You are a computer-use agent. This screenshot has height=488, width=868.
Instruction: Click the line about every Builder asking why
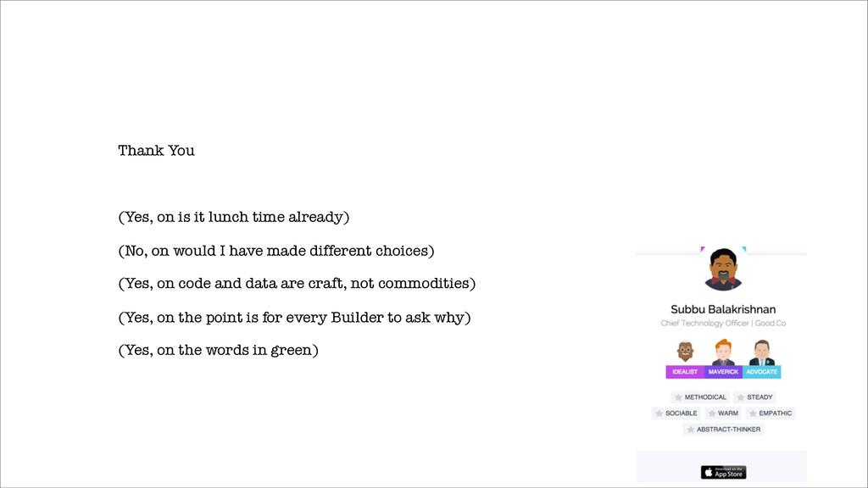pos(294,319)
